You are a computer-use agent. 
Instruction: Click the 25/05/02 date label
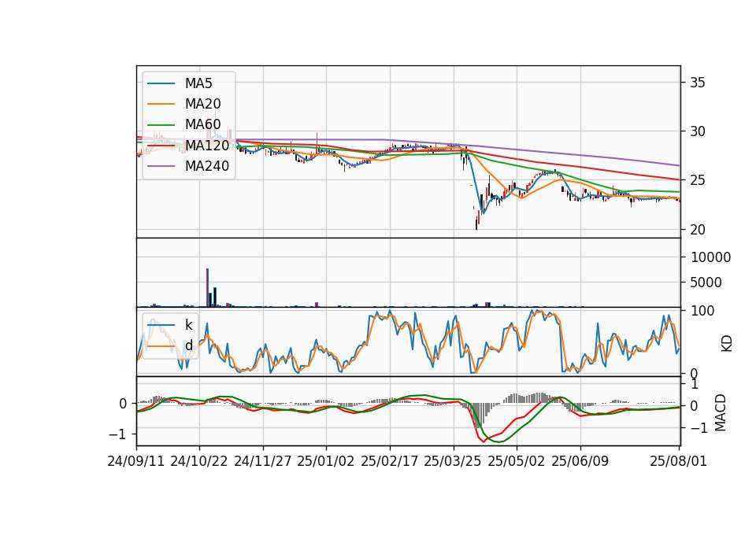pos(517,461)
